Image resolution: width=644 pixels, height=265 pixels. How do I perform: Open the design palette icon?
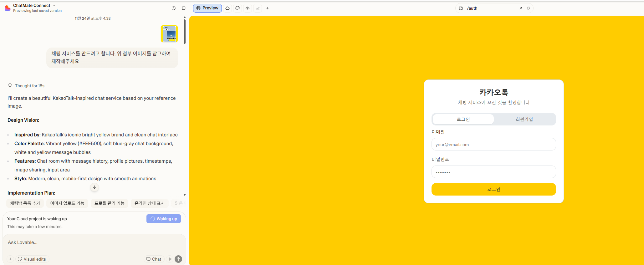pos(238,8)
